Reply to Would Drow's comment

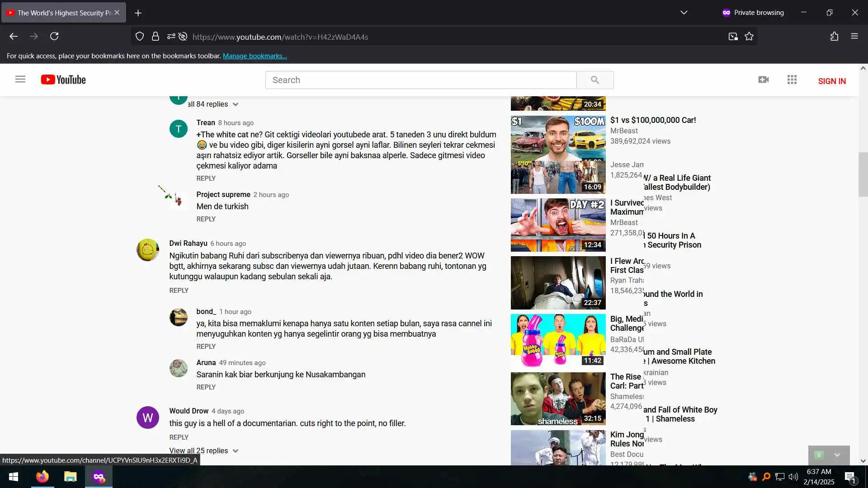point(179,437)
